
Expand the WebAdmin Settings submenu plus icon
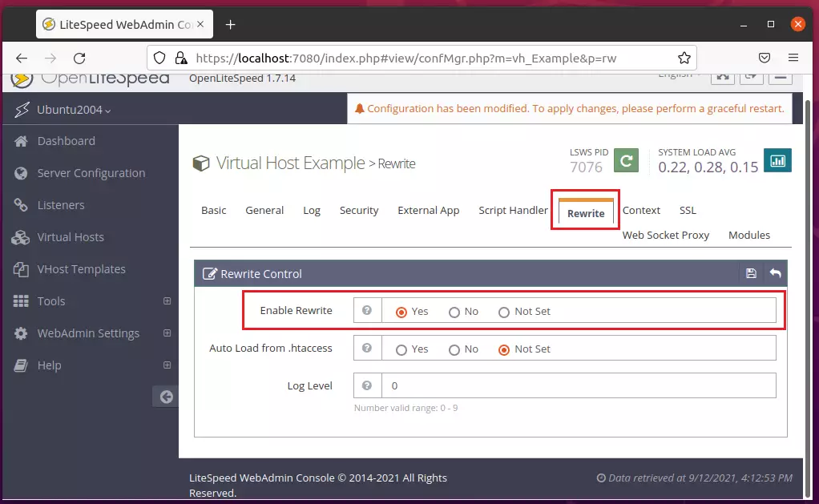[167, 333]
